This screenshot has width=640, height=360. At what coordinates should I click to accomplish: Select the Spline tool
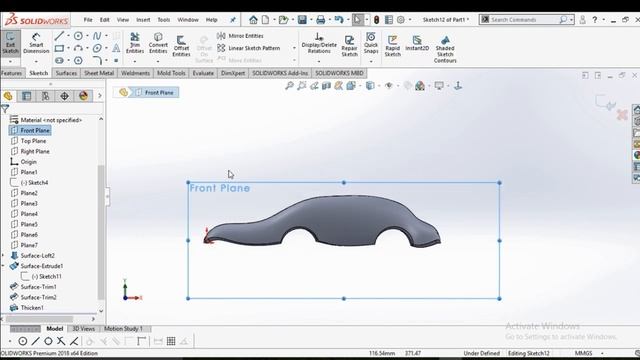[x=97, y=36]
